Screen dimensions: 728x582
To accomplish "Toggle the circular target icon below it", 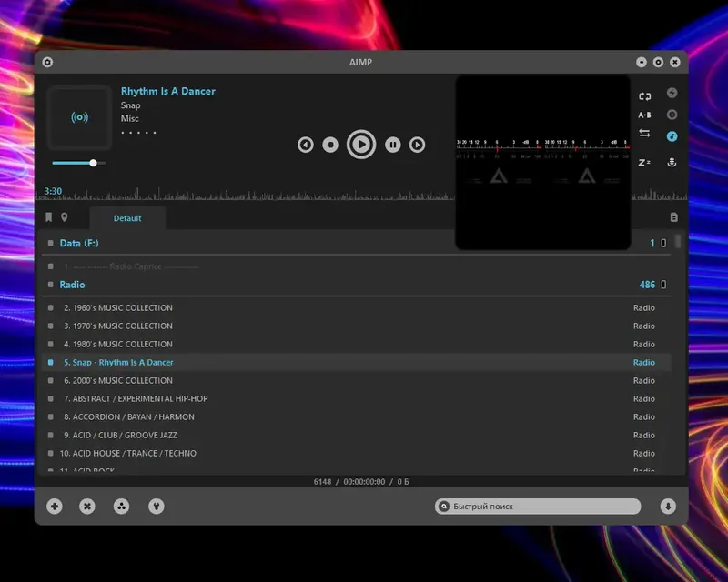I will tap(672, 115).
